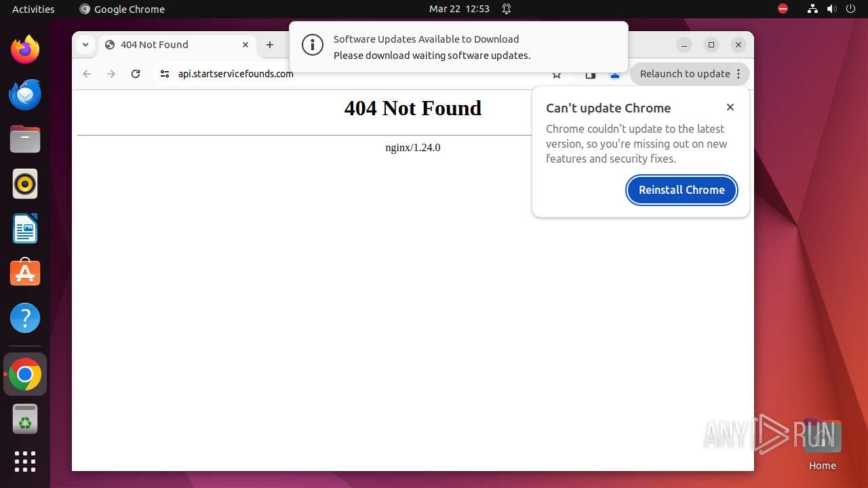Focus Google Chrome in the dock
The width and height of the screenshot is (868, 488).
(x=25, y=374)
